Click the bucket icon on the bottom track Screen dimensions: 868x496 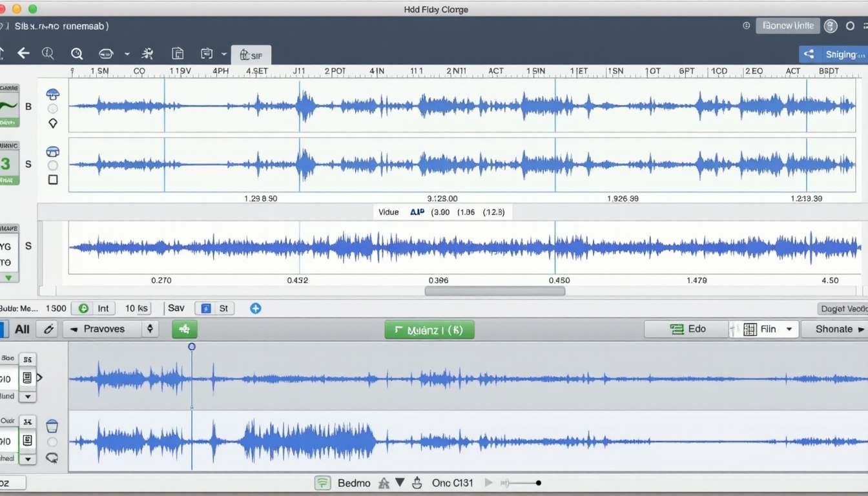click(x=52, y=426)
